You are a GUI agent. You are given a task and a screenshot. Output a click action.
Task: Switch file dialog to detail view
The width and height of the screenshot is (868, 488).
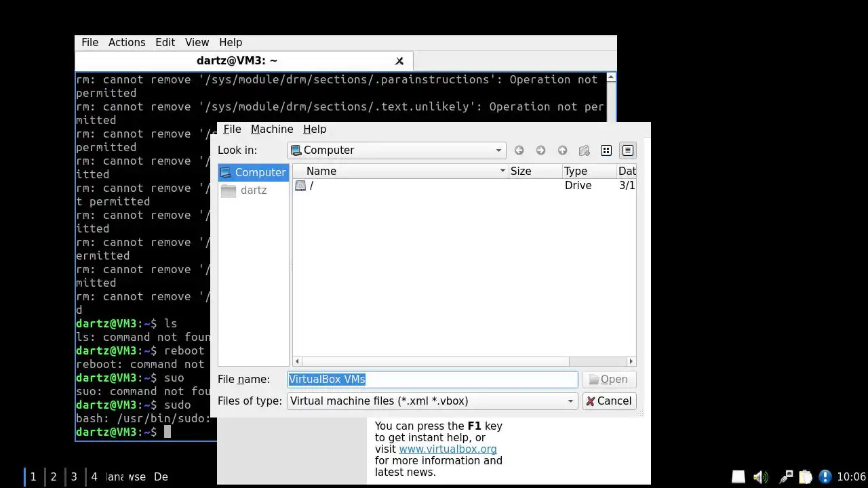tap(628, 150)
